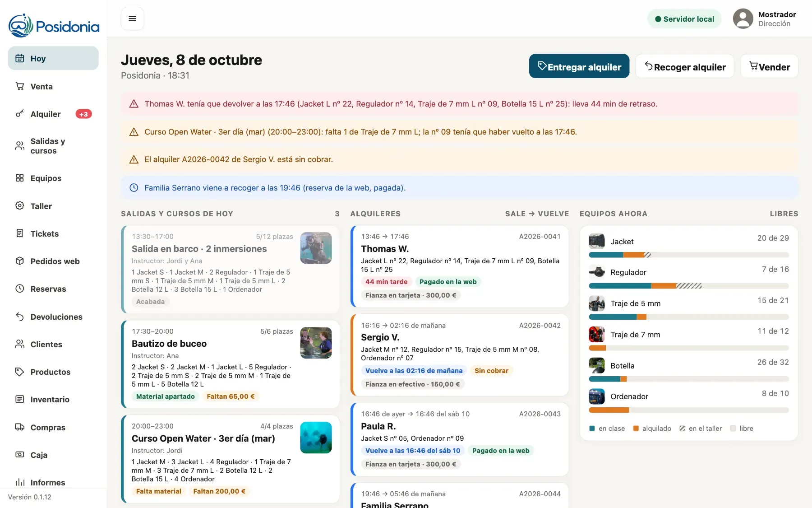
Task: Open the Mostrador user profile
Action: (x=765, y=19)
